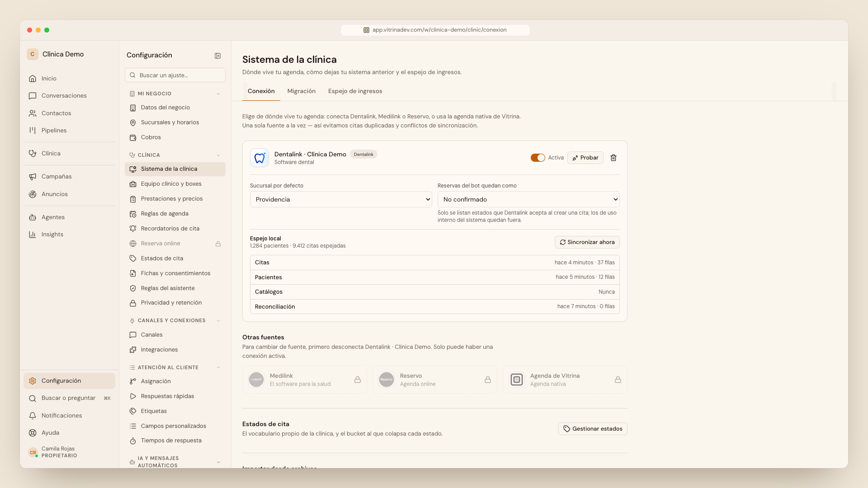Open Notificaciones bell item

tap(69, 416)
